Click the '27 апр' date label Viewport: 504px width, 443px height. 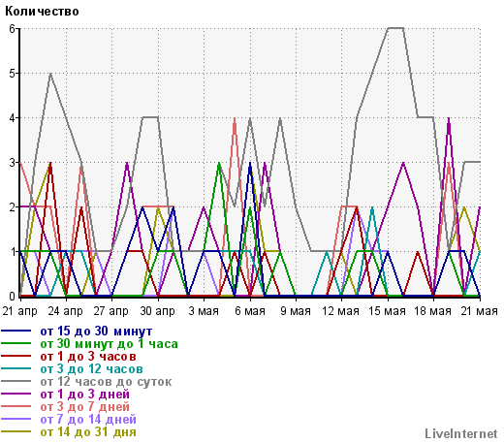tap(111, 311)
